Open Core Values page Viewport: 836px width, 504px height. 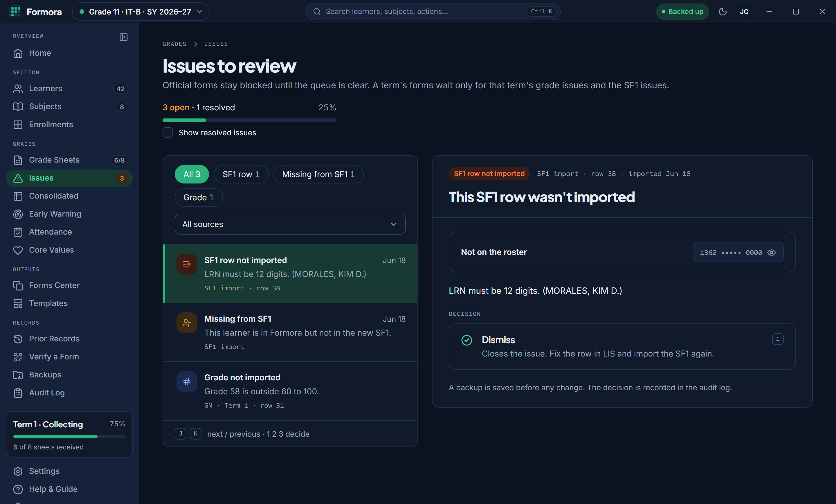tap(69, 250)
